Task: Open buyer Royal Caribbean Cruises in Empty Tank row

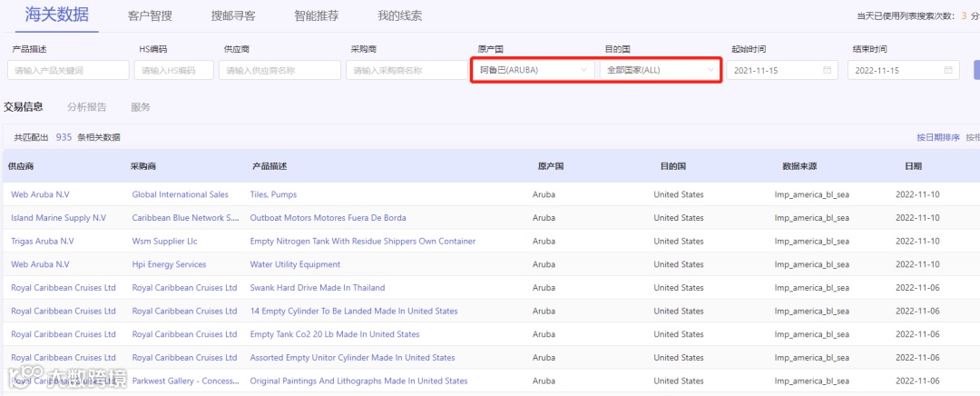Action: coord(184,334)
